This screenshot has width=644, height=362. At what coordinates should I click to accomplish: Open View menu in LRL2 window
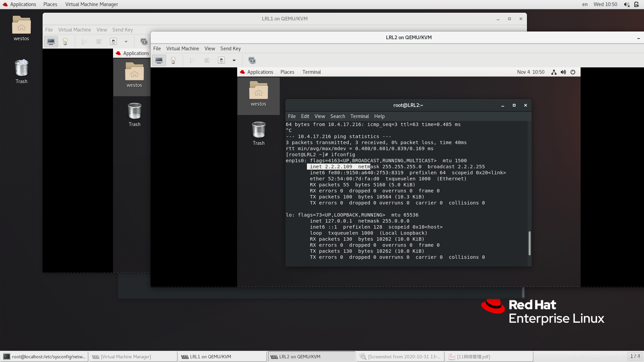coord(210,49)
